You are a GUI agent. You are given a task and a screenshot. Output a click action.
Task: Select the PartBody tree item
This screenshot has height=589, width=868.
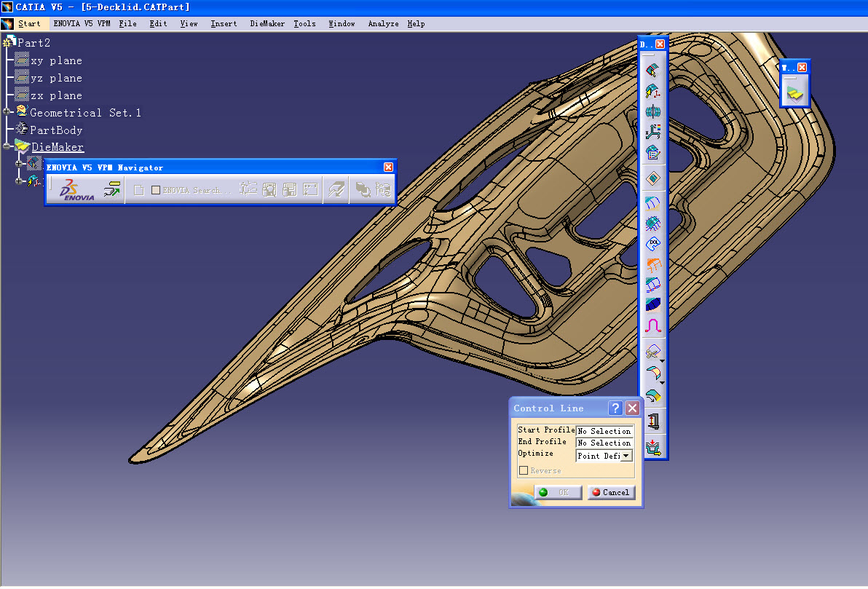pos(56,130)
